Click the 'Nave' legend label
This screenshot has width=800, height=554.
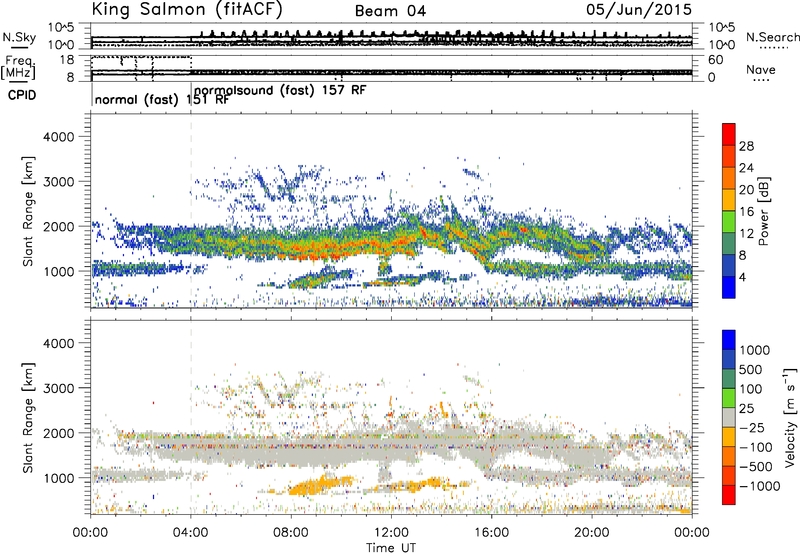761,70
